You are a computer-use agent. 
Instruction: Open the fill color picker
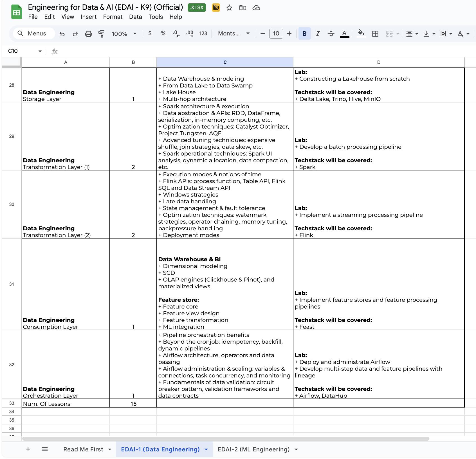(361, 33)
